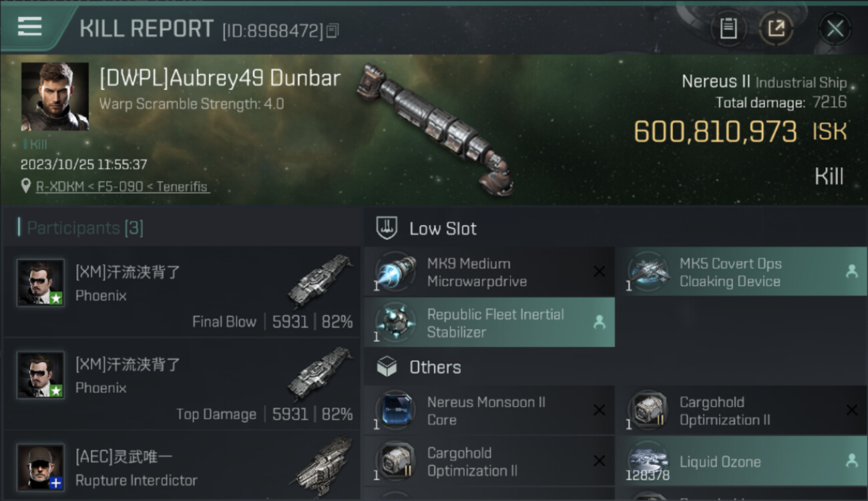Copy the kill report ID
Image resolution: width=868 pixels, height=501 pixels.
click(333, 31)
